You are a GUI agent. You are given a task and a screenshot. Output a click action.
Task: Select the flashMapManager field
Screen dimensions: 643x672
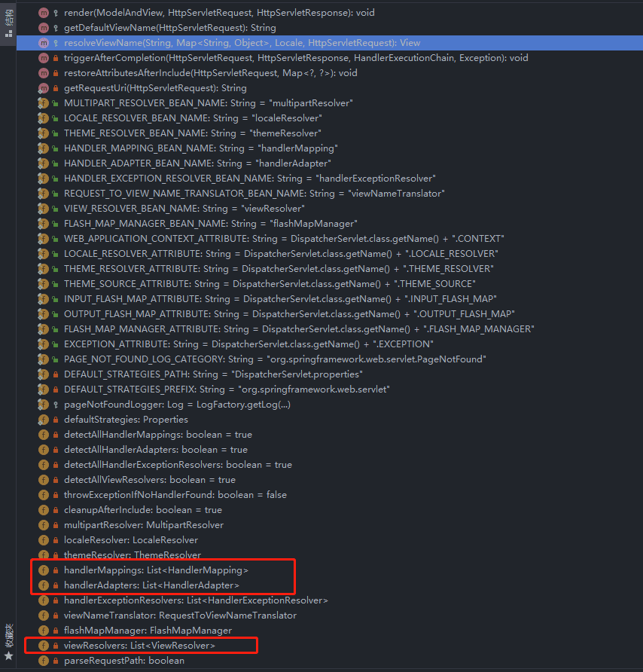pyautogui.click(x=148, y=631)
